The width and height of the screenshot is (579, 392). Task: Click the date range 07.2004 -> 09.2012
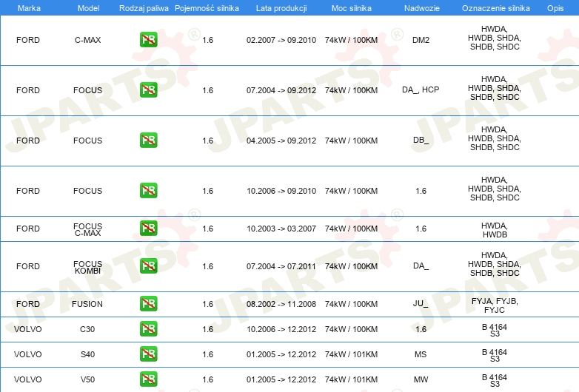click(281, 90)
